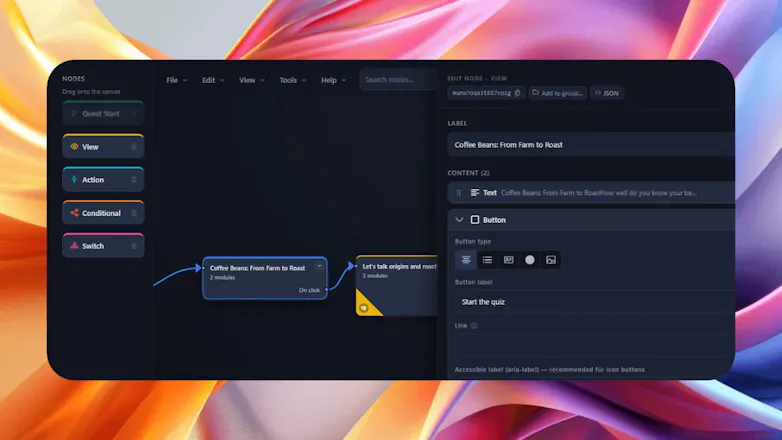Click the node ID chip munw7oqait657vpig

pyautogui.click(x=486, y=93)
